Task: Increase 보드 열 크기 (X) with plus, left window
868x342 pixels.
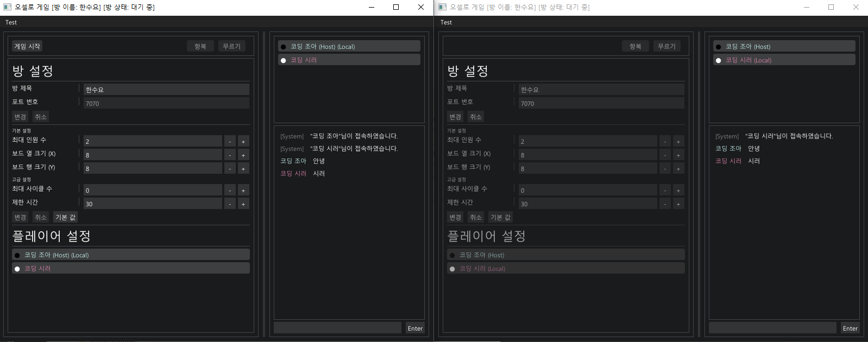Action: (243, 155)
